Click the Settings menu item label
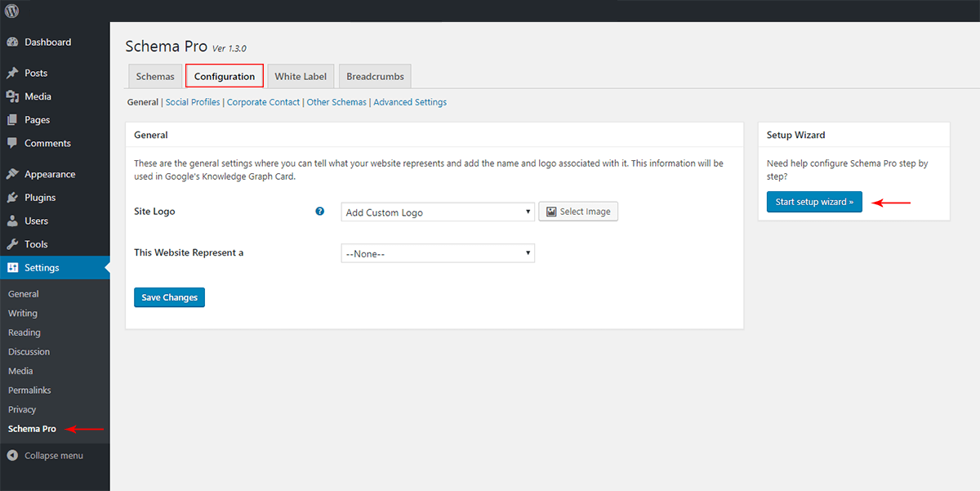Viewport: 980px width, 491px height. pyautogui.click(x=42, y=268)
